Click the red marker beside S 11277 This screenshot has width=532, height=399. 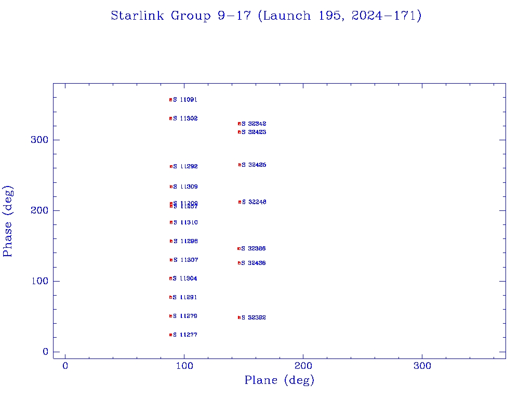(170, 335)
